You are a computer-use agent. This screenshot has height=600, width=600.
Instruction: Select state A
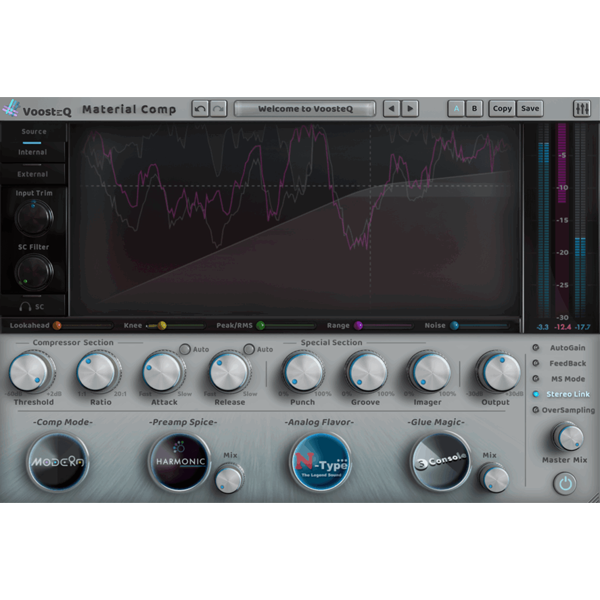pyautogui.click(x=456, y=109)
